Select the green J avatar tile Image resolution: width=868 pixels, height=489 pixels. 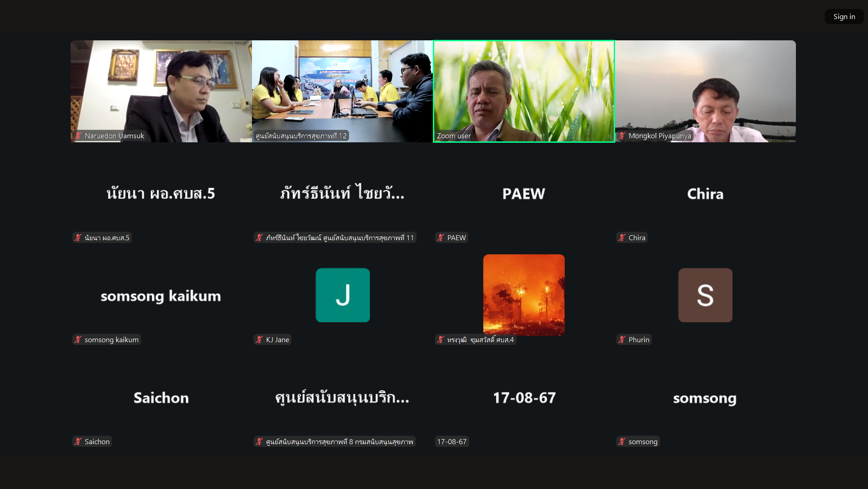343,295
